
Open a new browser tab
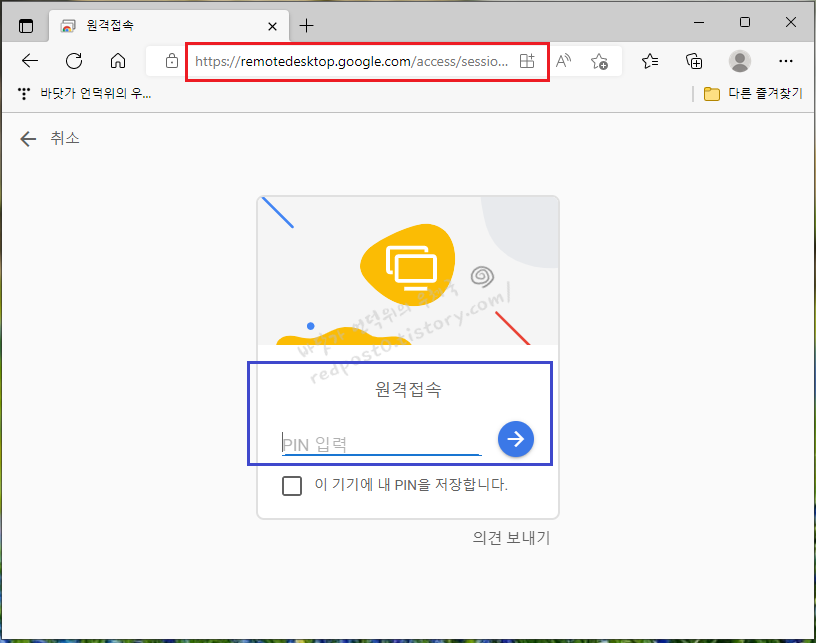(x=307, y=25)
